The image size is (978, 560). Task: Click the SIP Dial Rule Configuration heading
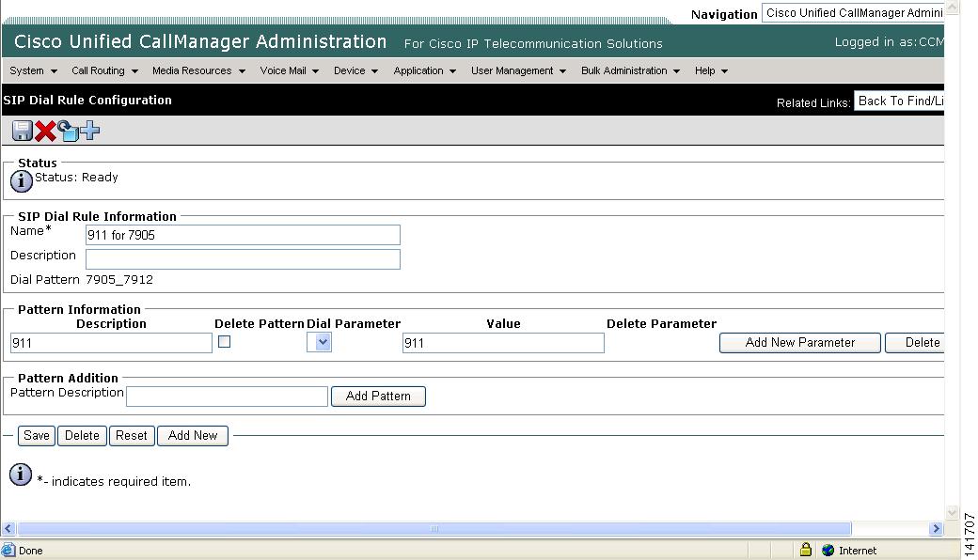tap(87, 101)
